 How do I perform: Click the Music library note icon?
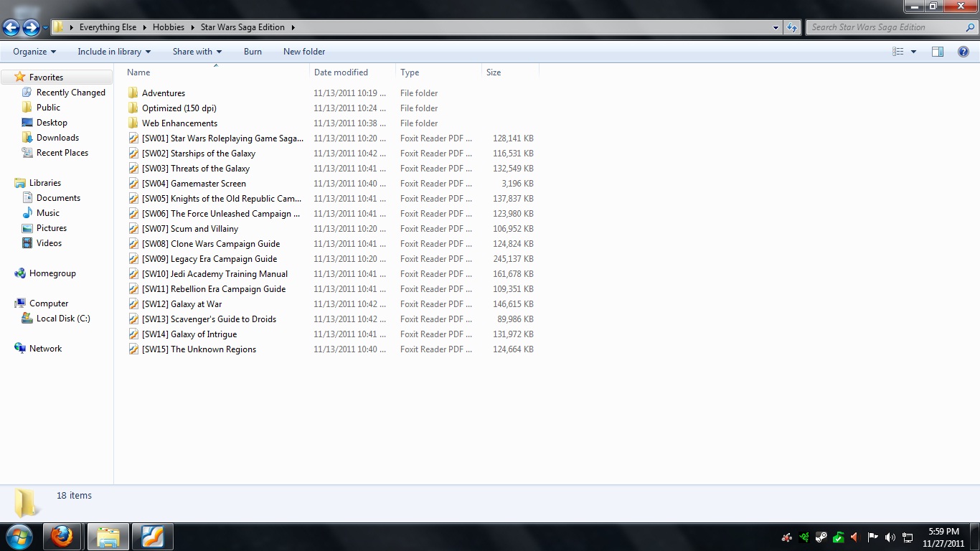tap(27, 213)
